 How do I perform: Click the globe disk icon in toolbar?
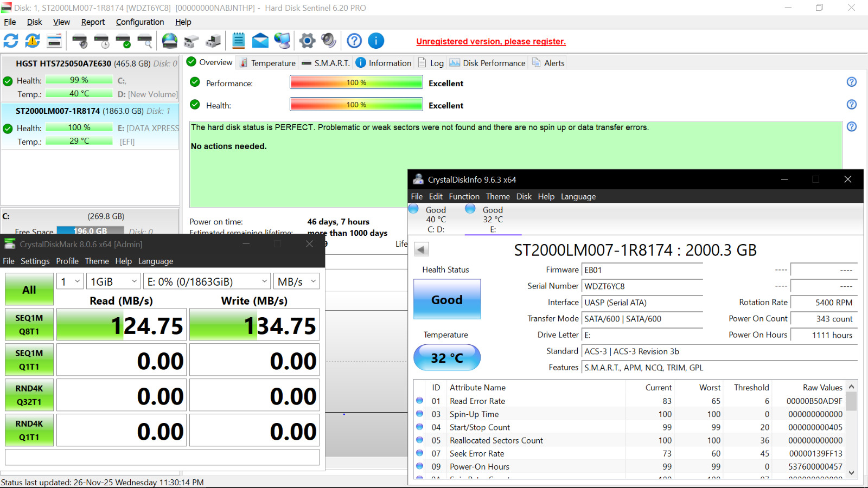tap(170, 41)
